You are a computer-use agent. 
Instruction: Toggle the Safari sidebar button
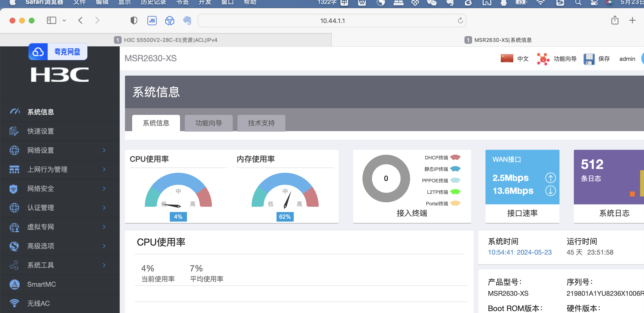click(51, 21)
